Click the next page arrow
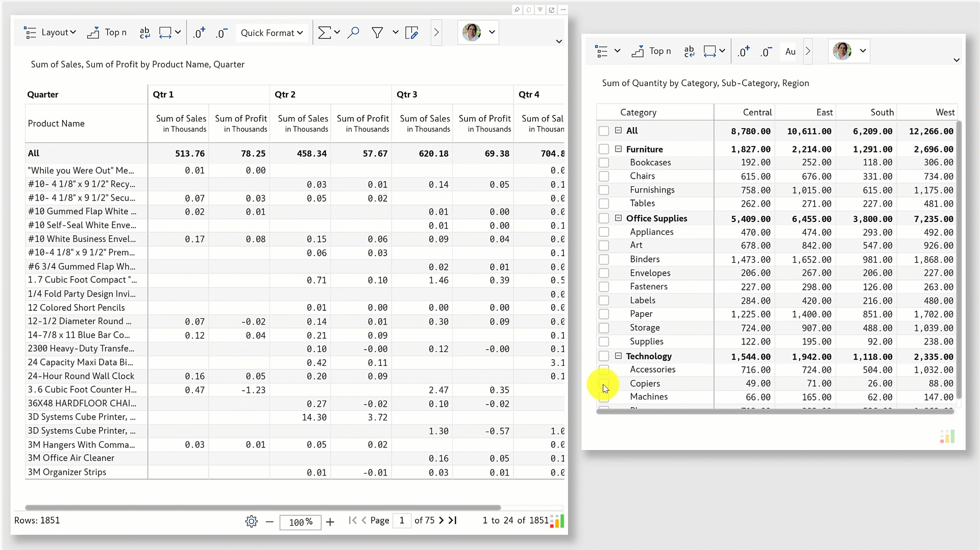Image resolution: width=980 pixels, height=550 pixels. tap(442, 520)
